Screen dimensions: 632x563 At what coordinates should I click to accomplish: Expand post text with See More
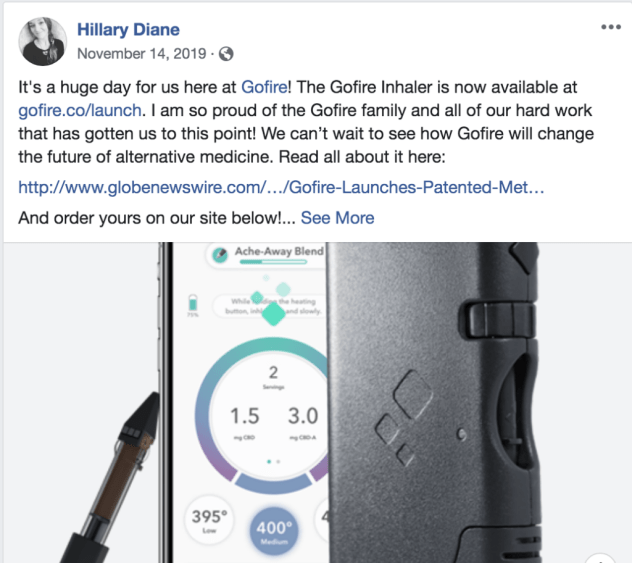click(x=337, y=218)
